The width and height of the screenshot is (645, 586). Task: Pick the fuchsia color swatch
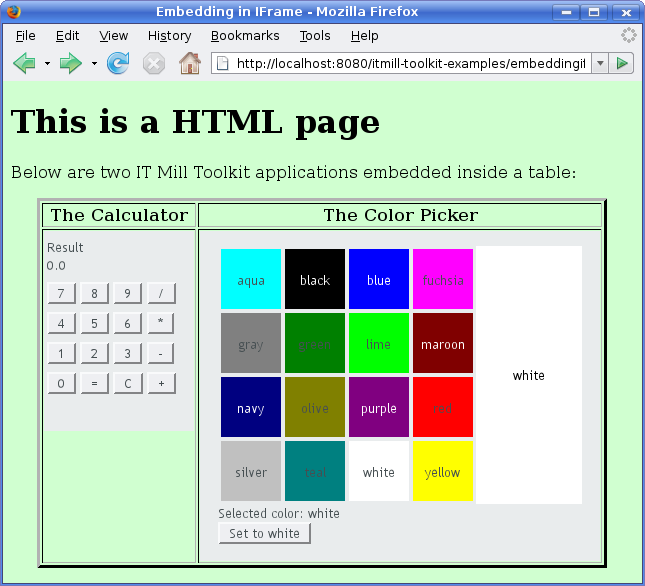443,280
